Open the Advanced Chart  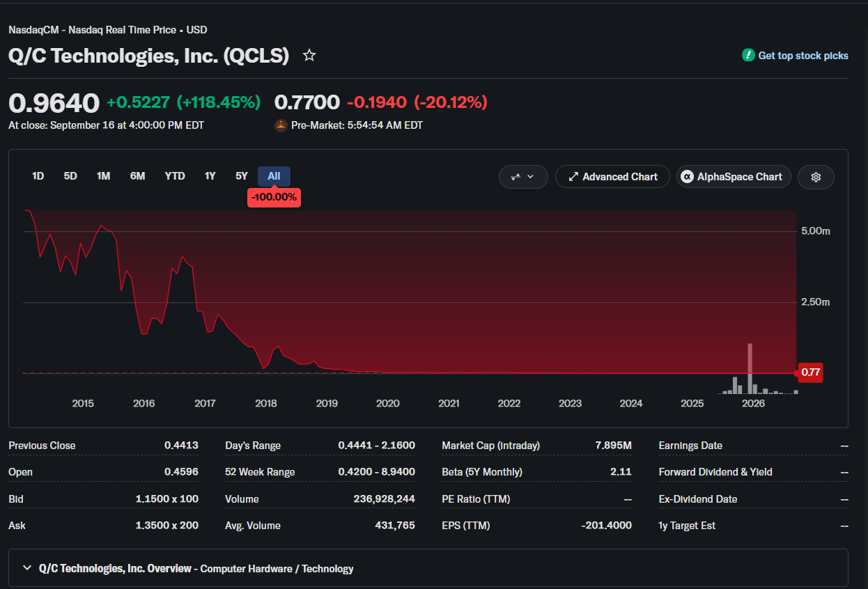click(x=612, y=177)
